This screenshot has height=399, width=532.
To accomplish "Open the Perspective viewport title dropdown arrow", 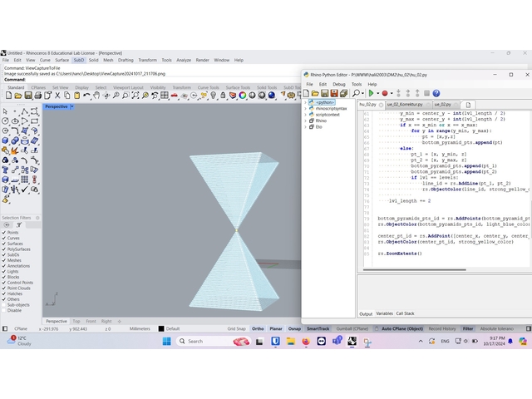I will [72, 106].
